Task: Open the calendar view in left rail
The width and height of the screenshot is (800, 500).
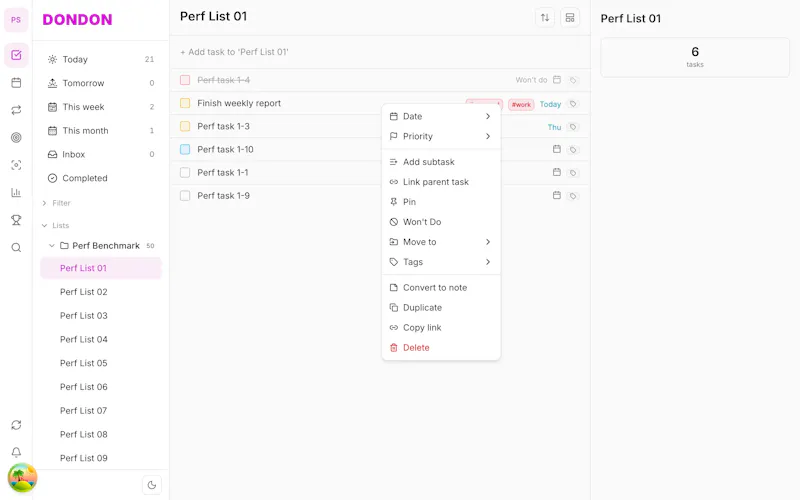Action: [x=16, y=83]
